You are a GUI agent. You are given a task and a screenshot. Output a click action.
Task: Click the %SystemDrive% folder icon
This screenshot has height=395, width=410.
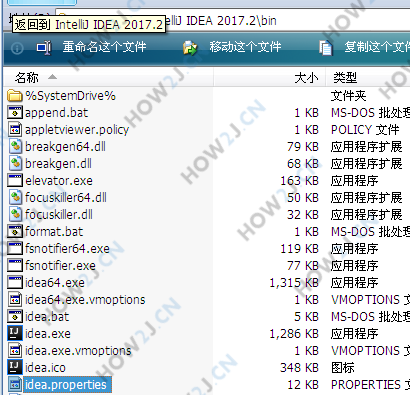tap(15, 96)
